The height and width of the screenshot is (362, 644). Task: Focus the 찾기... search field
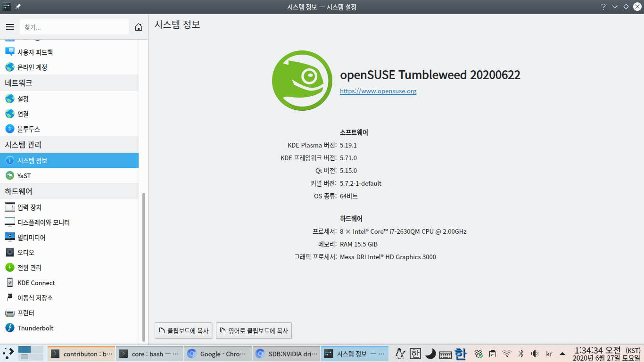click(x=74, y=27)
